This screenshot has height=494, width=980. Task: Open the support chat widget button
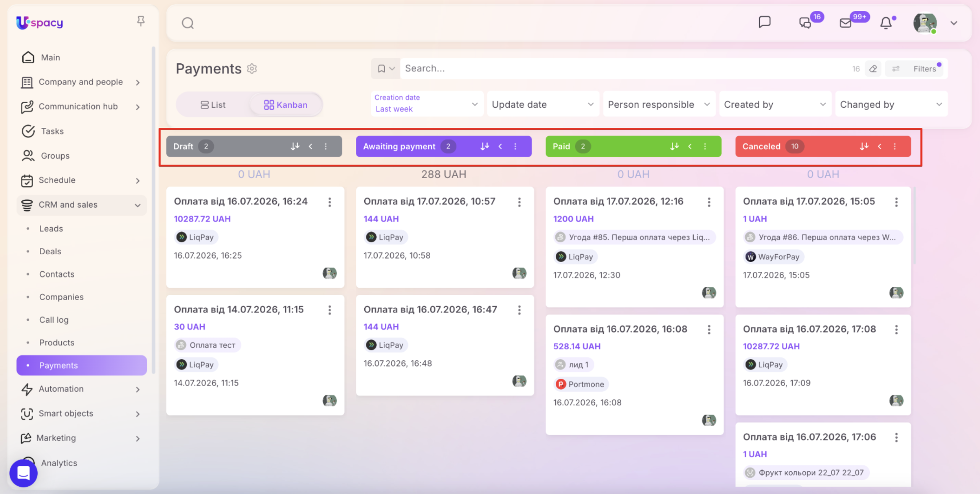point(23,473)
